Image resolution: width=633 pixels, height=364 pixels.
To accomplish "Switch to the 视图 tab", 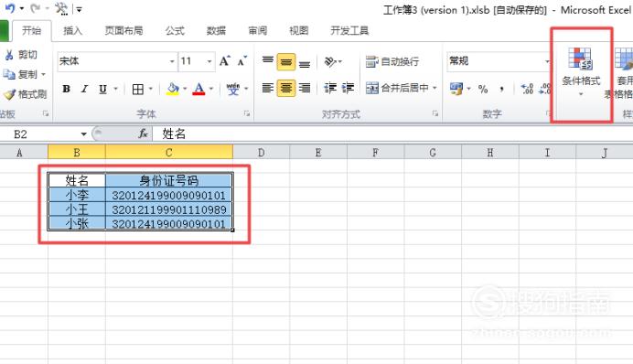I will pyautogui.click(x=299, y=31).
